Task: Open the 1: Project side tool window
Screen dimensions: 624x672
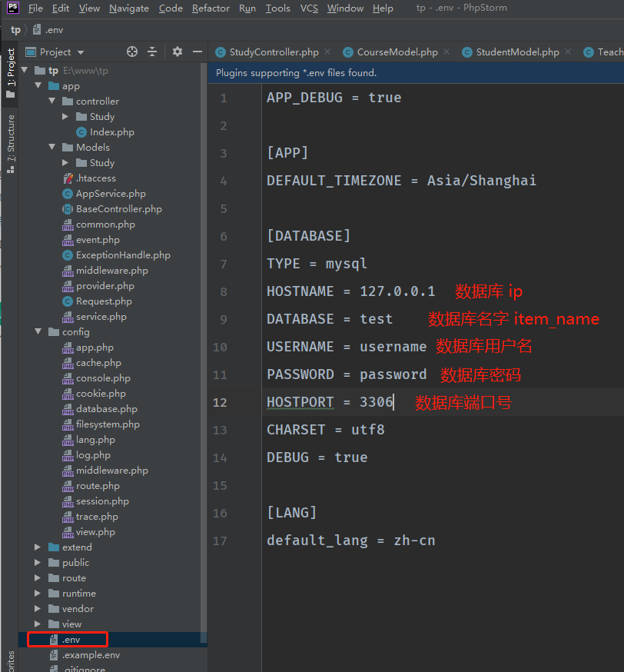Action: tap(11, 73)
